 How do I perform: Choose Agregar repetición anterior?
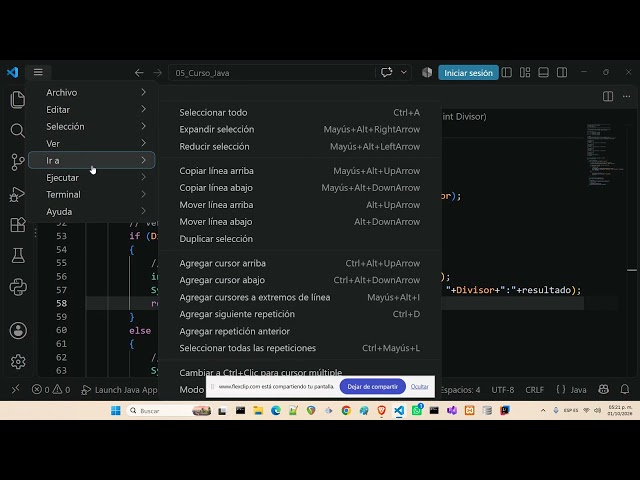[x=300, y=331]
